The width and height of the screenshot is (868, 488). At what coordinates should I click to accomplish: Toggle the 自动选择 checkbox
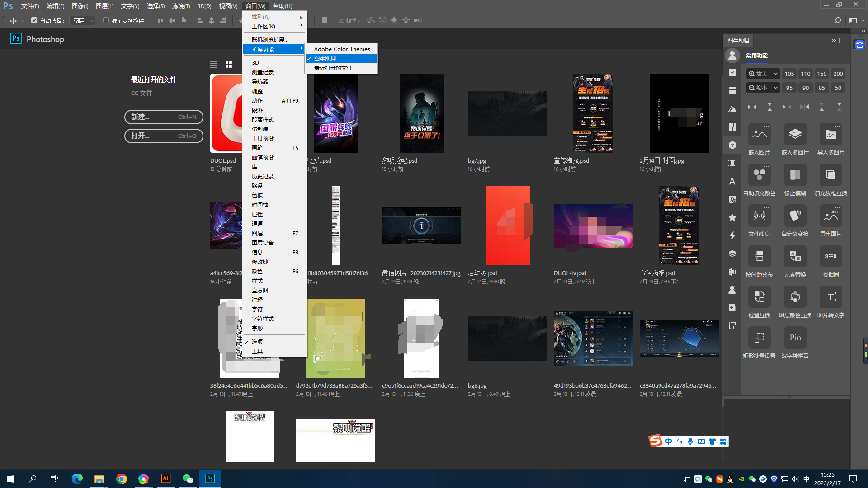pyautogui.click(x=34, y=21)
